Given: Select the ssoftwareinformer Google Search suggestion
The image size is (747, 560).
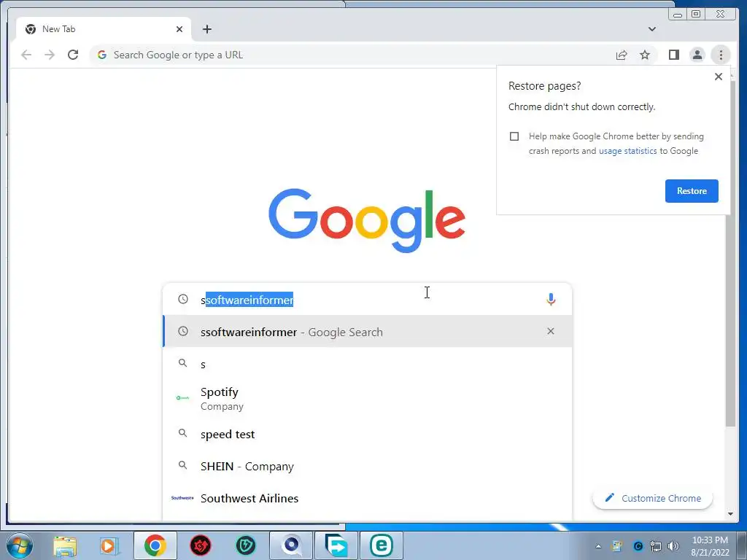Looking at the screenshot, I should click(x=368, y=332).
